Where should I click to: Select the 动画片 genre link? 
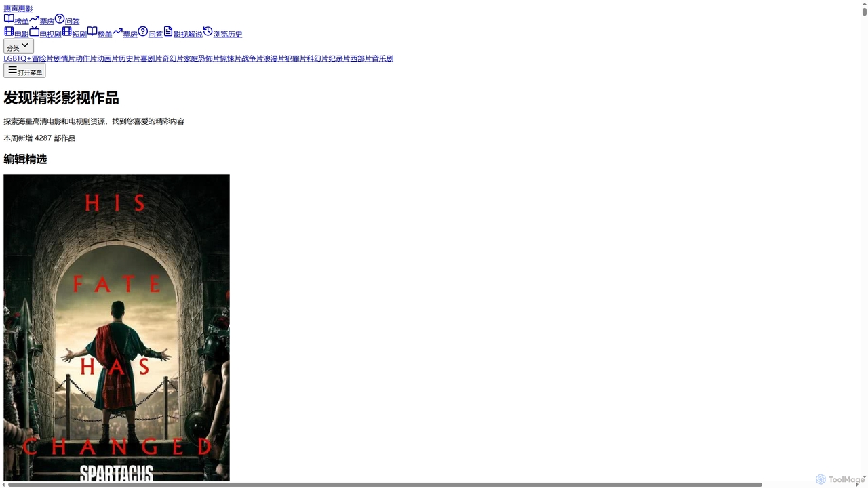coord(108,58)
